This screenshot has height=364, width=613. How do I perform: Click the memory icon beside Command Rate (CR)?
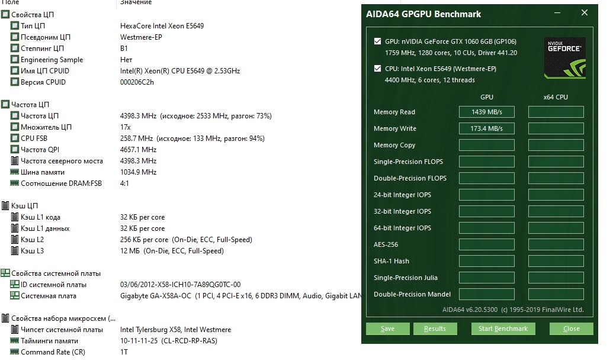click(x=14, y=352)
